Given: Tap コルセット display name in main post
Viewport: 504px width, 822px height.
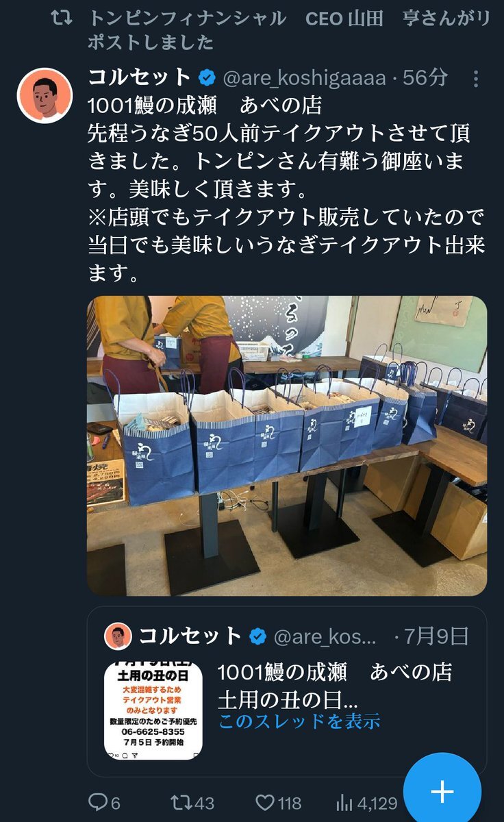Looking at the screenshot, I should point(140,77).
